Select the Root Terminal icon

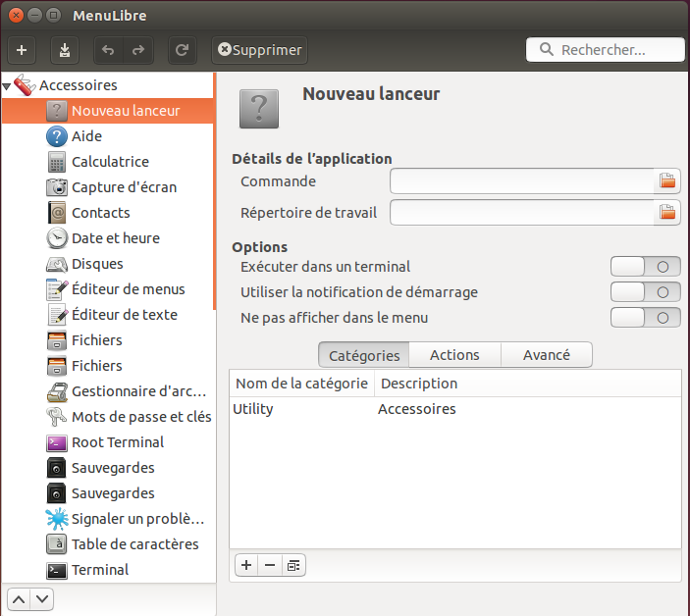[x=57, y=442]
